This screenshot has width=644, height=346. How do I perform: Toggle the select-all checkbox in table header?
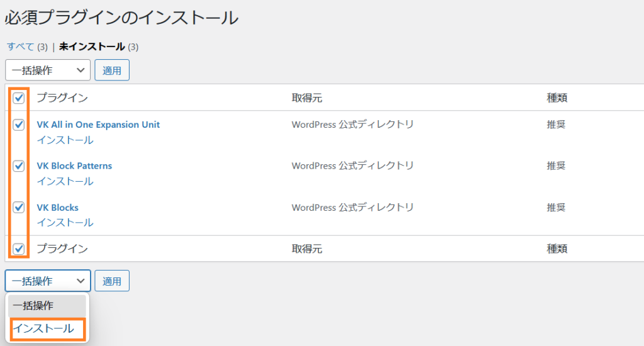click(x=19, y=98)
